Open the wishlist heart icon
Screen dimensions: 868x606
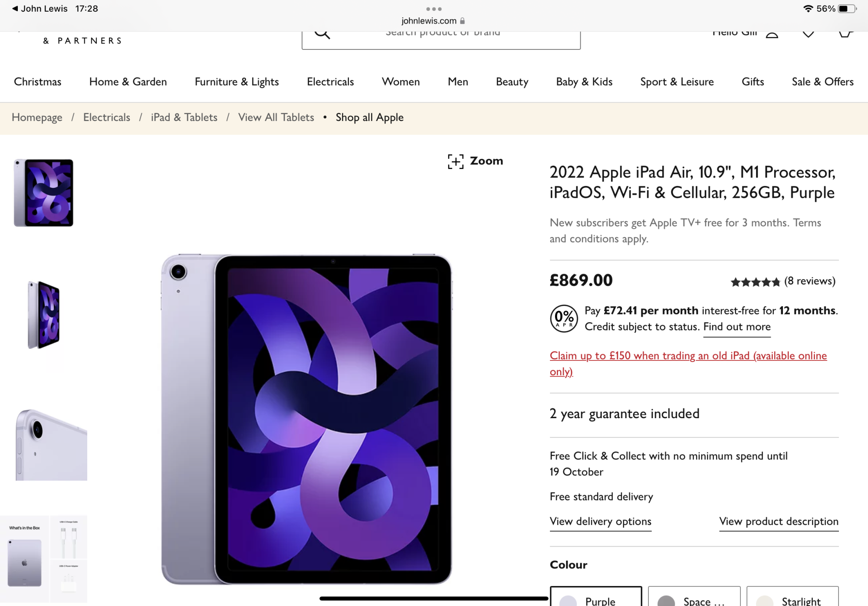pyautogui.click(x=808, y=34)
